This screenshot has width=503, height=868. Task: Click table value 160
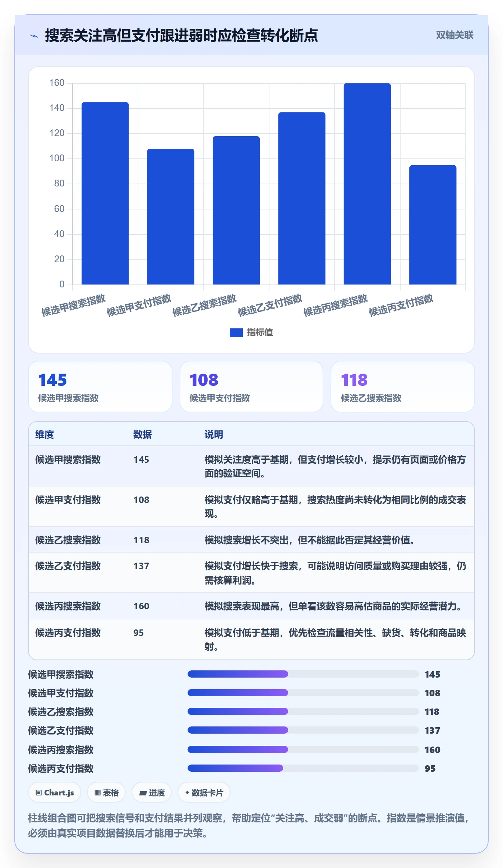(x=142, y=606)
